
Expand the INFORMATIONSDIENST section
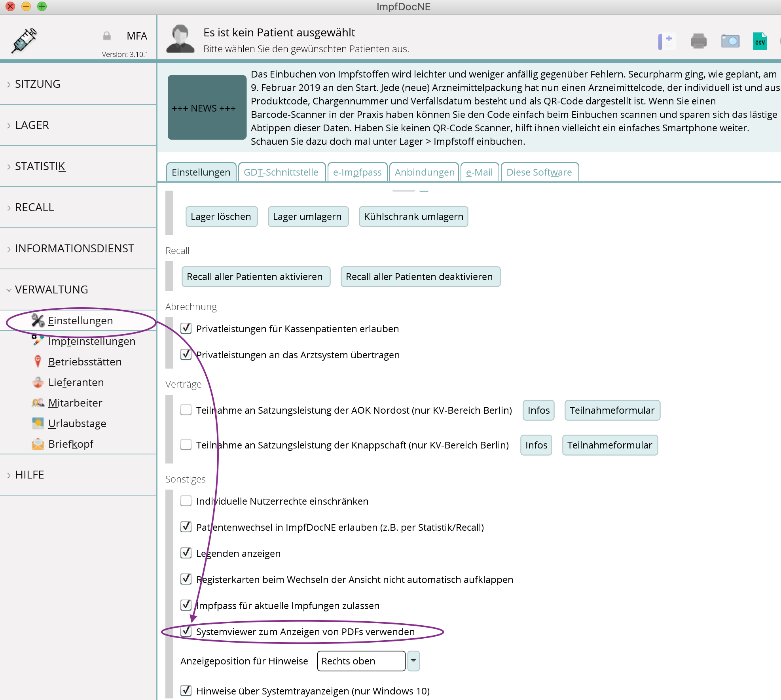(x=78, y=248)
